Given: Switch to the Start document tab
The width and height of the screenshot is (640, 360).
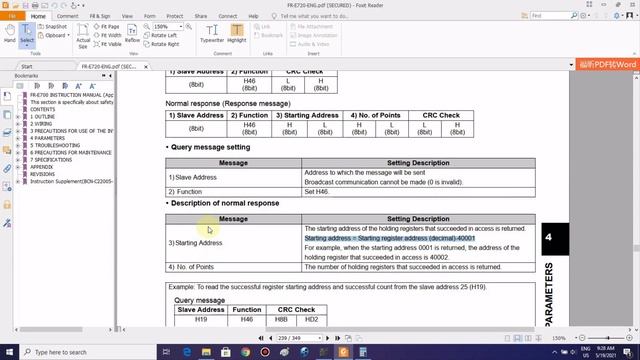Looking at the screenshot, I should pyautogui.click(x=27, y=66).
